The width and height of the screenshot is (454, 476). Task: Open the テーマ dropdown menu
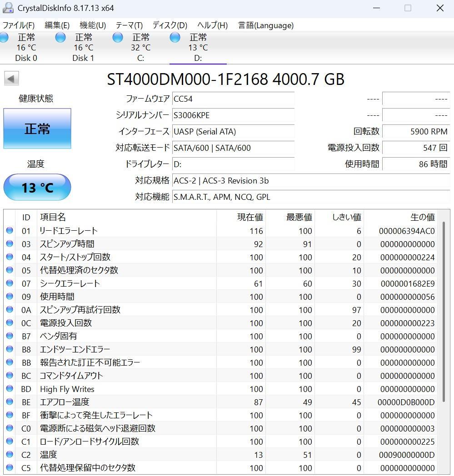pos(129,25)
